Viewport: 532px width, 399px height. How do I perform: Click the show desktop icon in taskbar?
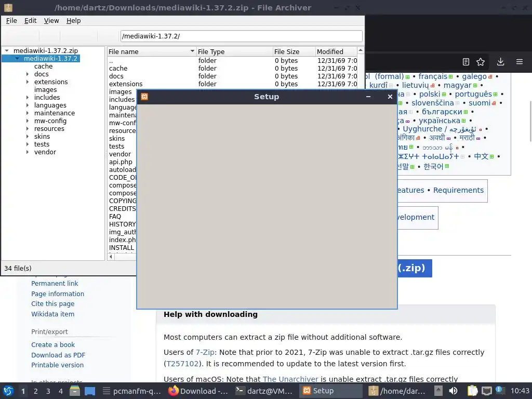pos(90,391)
